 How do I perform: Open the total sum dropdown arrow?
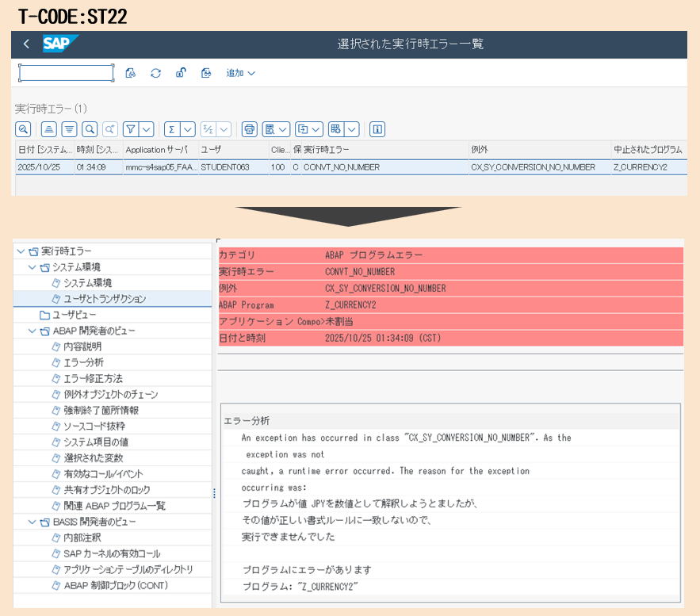click(188, 129)
